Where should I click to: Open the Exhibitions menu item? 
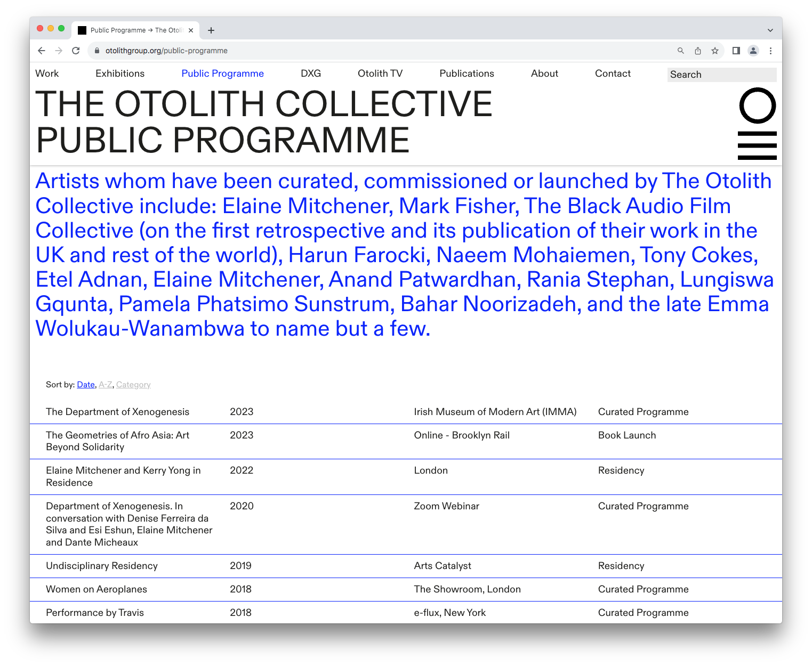point(120,74)
